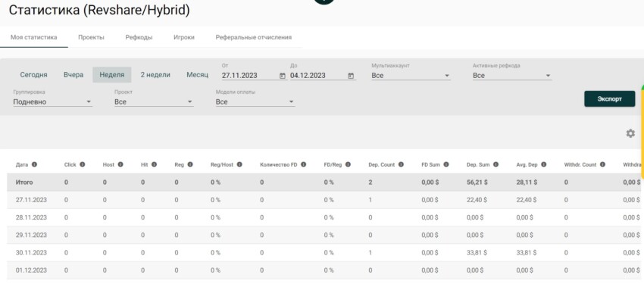Select the 2 недели period filter
This screenshot has height=284, width=644.
[155, 75]
